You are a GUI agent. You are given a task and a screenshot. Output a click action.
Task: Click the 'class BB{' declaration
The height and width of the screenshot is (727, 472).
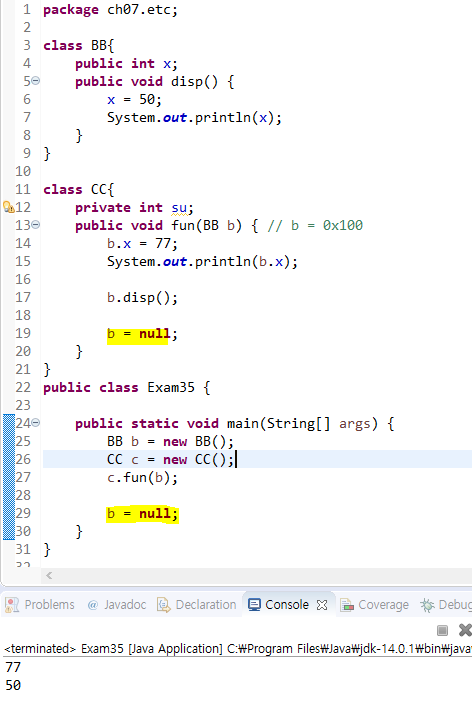[x=79, y=45]
